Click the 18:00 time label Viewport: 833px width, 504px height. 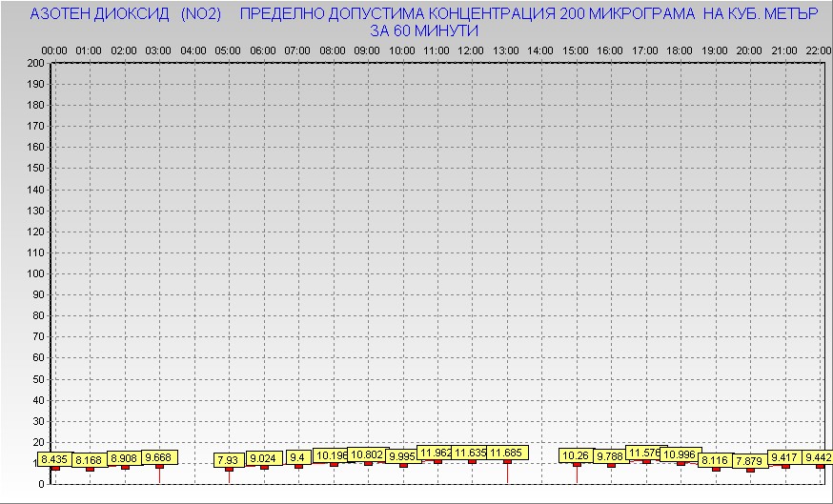pyautogui.click(x=680, y=50)
